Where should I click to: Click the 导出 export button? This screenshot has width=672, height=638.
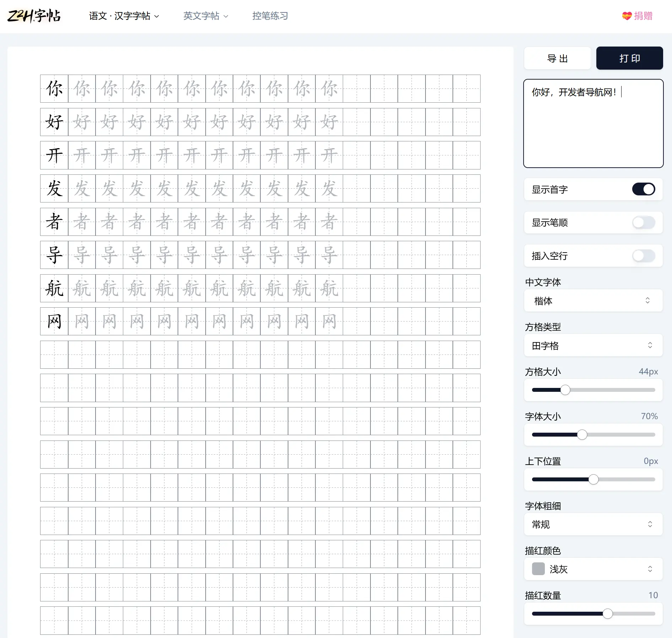pyautogui.click(x=557, y=58)
